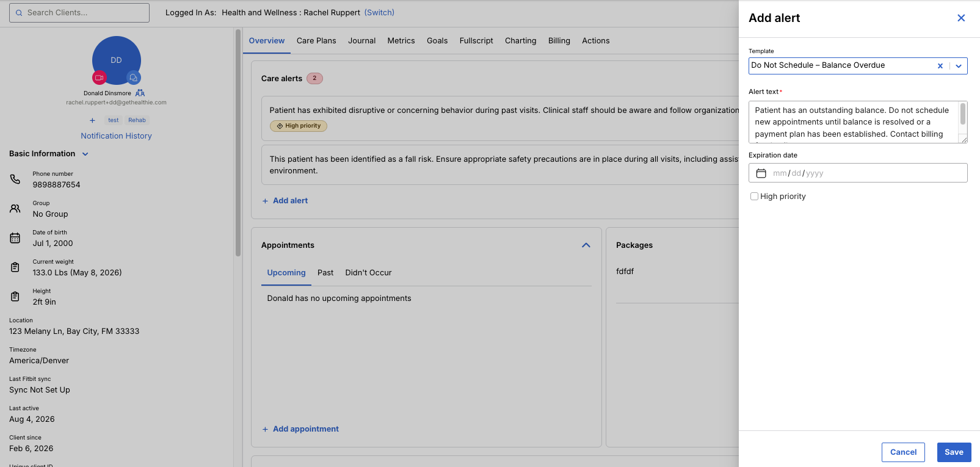Click the Cancel button
The image size is (980, 467).
pos(903,452)
